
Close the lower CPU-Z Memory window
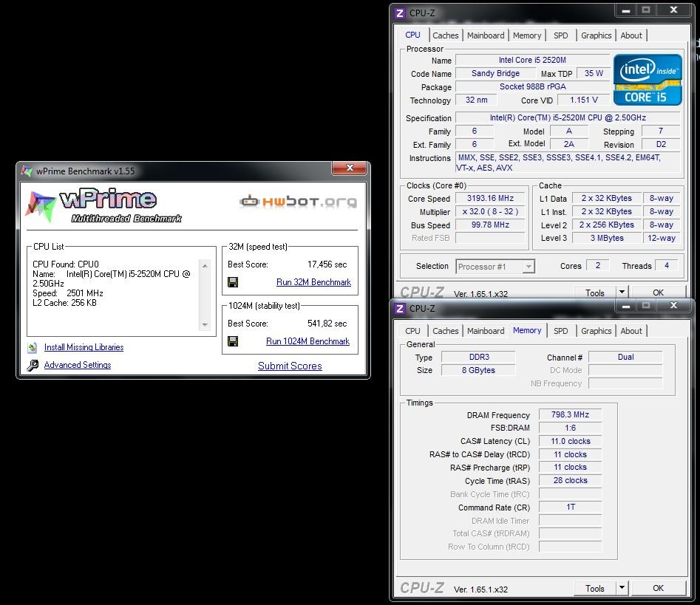point(673,305)
